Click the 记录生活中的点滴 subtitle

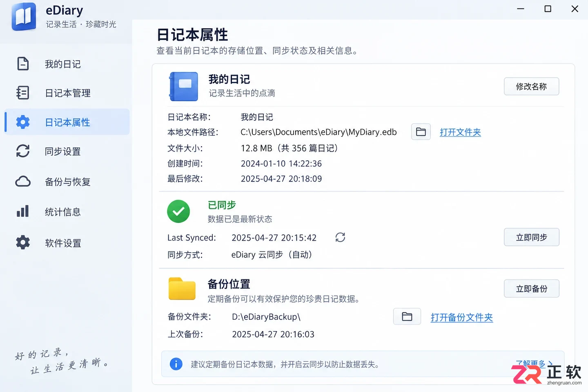click(242, 93)
